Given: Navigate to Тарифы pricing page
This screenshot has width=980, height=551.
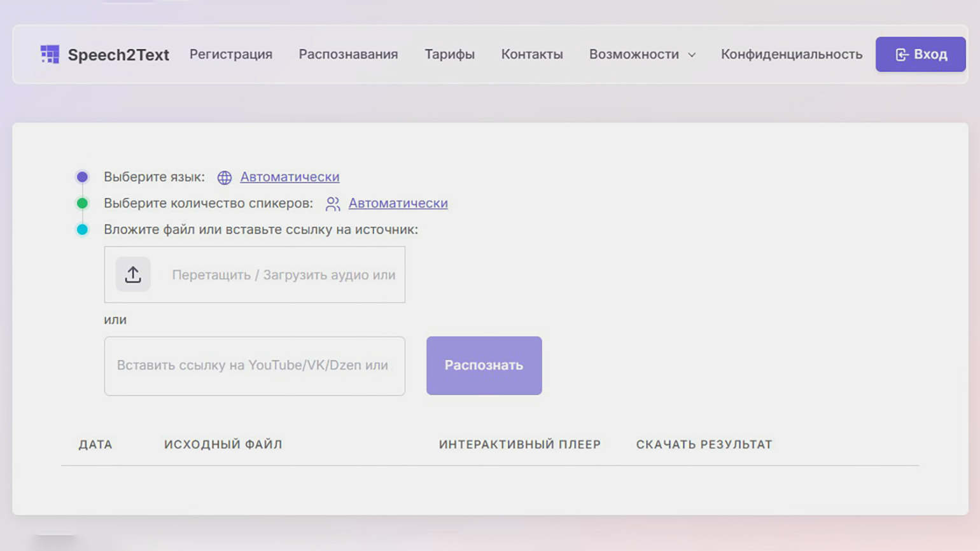Looking at the screenshot, I should point(449,55).
